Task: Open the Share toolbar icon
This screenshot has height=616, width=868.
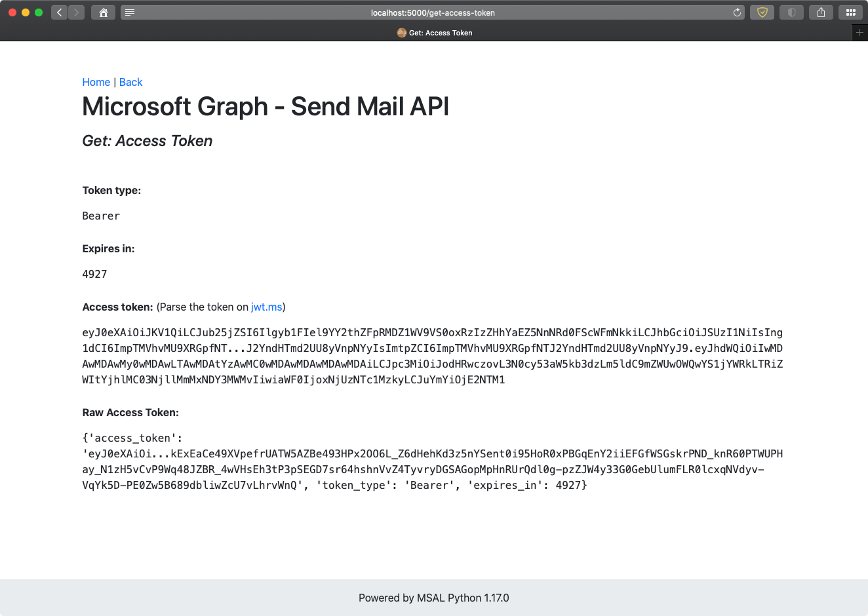Action: click(821, 12)
